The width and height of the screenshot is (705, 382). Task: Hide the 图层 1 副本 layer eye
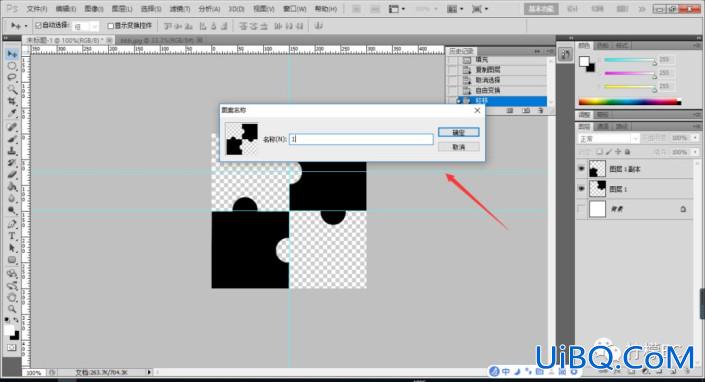click(581, 169)
